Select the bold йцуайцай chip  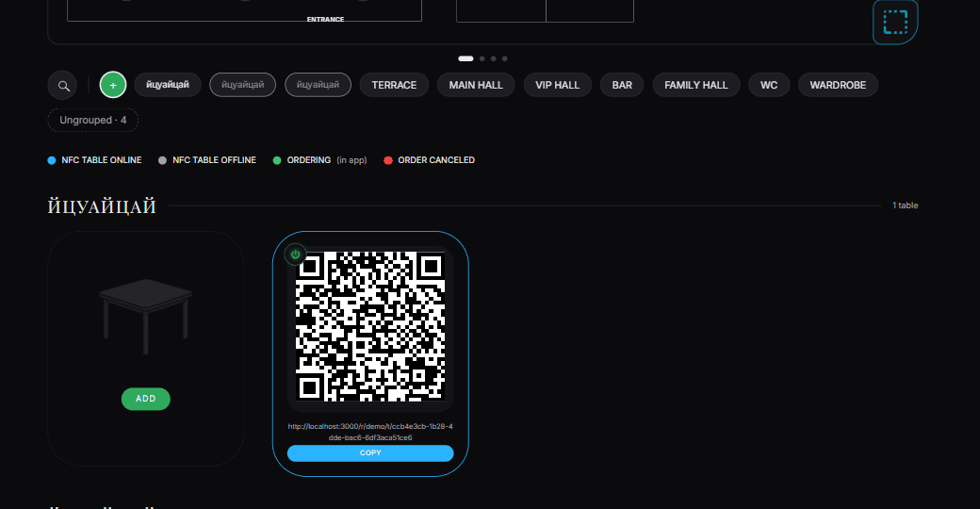point(168,85)
